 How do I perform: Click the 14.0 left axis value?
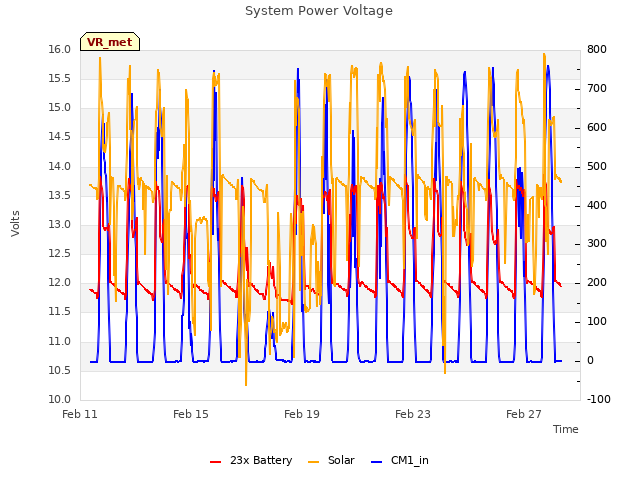(60, 167)
